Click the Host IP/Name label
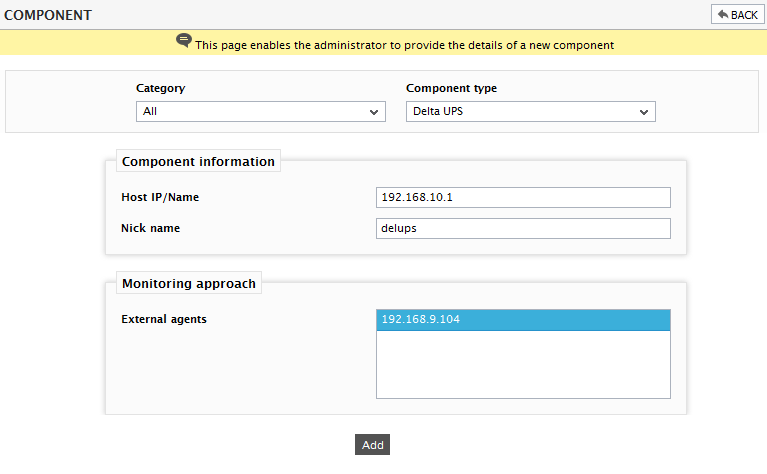 (x=160, y=197)
